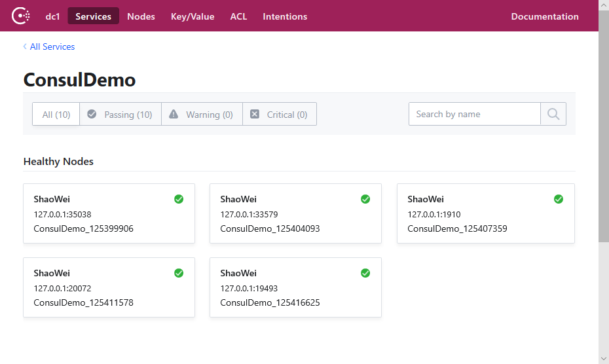Click the vertical scrollbar down arrow
The image size is (609, 364).
pyautogui.click(x=604, y=358)
